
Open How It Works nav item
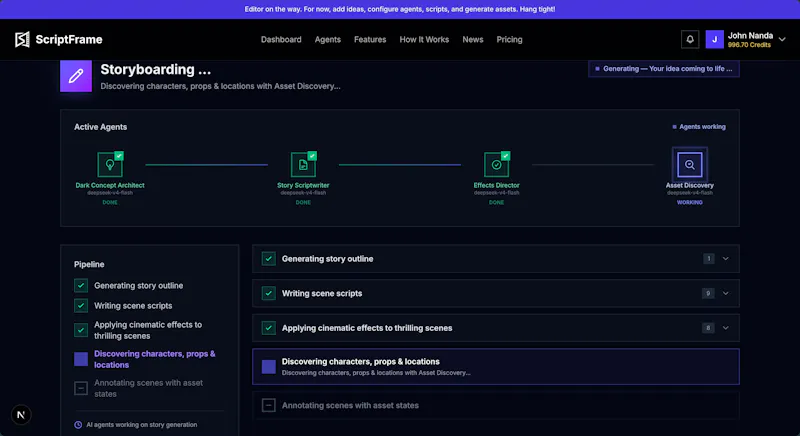tap(424, 39)
